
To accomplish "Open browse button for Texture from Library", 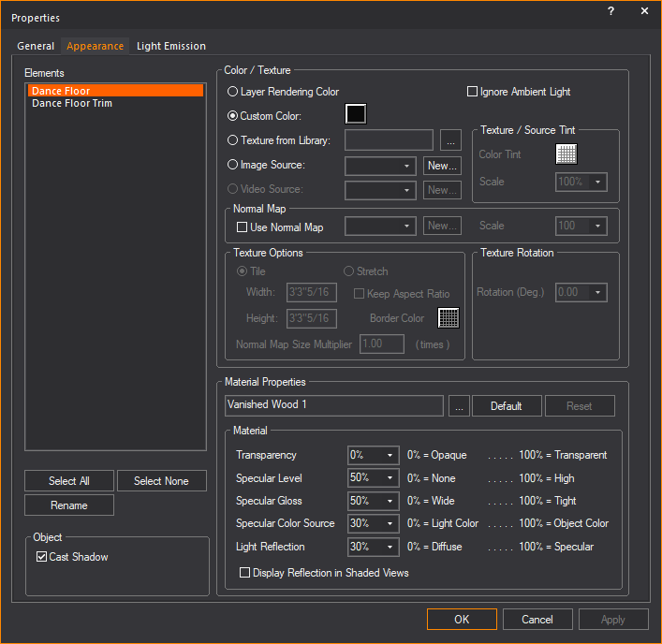I will pos(450,140).
